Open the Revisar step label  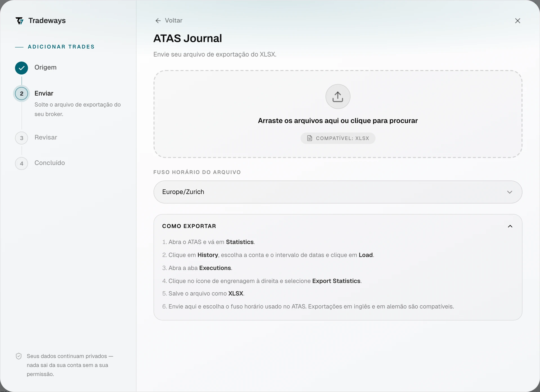(46, 138)
